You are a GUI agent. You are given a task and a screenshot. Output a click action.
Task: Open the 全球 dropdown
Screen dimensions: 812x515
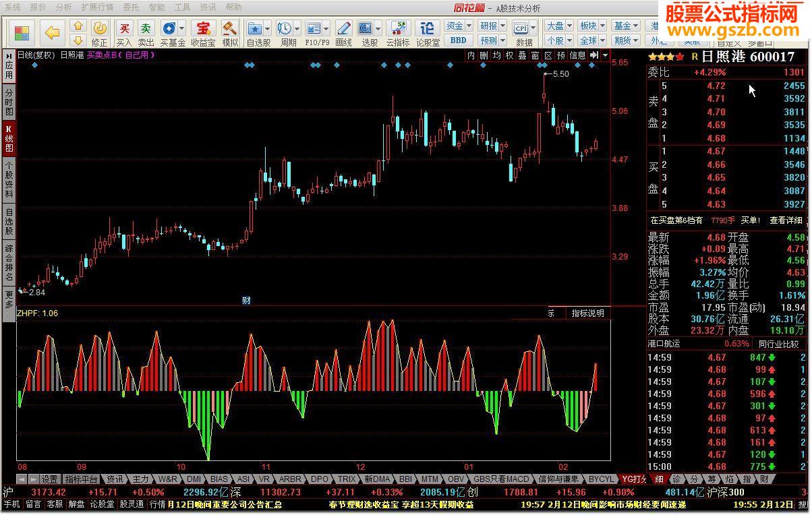coord(592,40)
